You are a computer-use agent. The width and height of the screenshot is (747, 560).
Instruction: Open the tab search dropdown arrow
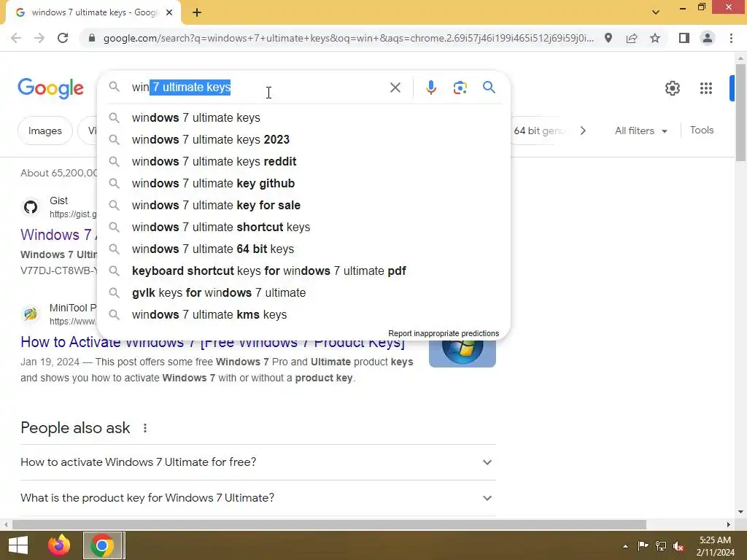(656, 12)
